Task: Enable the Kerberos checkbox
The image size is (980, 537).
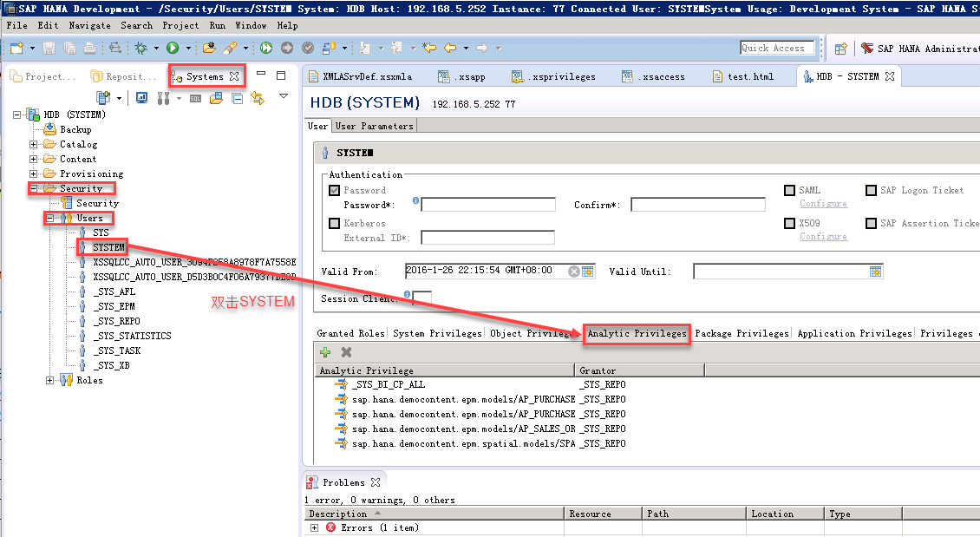Action: pyautogui.click(x=335, y=223)
